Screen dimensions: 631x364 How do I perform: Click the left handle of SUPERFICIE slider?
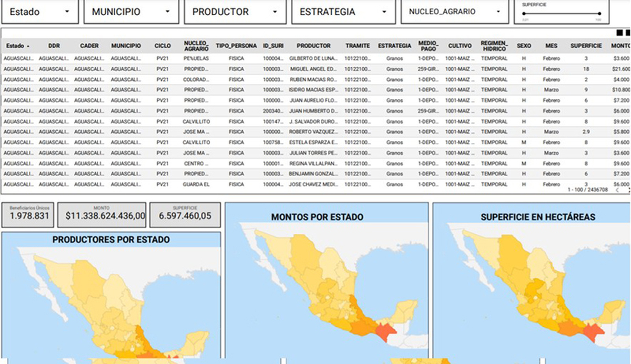[524, 14]
